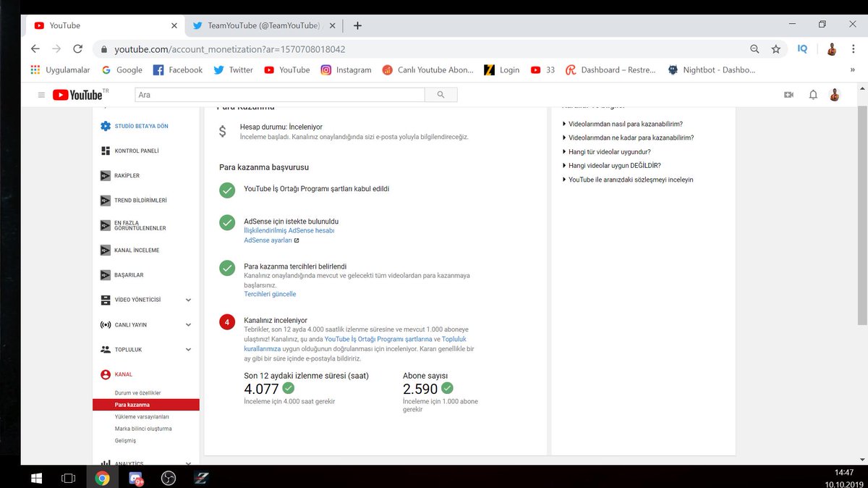Show more bookmarks with chevron
Screen dimensions: 868x488
click(x=853, y=70)
